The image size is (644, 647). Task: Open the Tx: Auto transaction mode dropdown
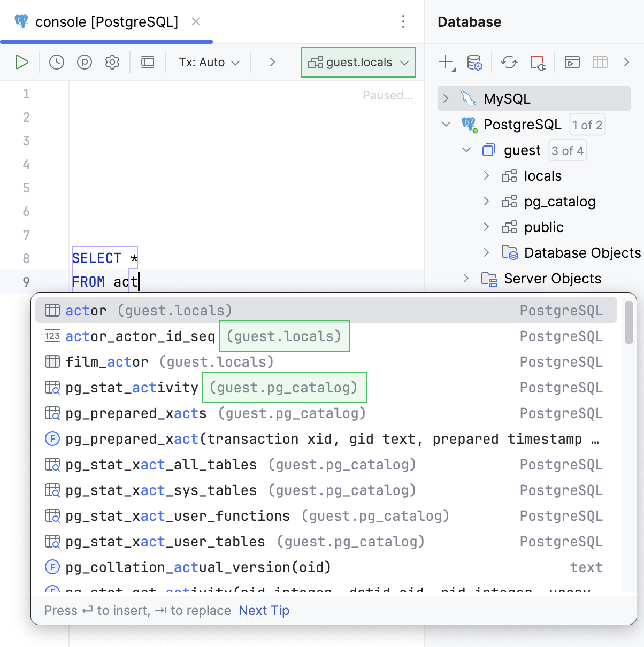point(208,62)
